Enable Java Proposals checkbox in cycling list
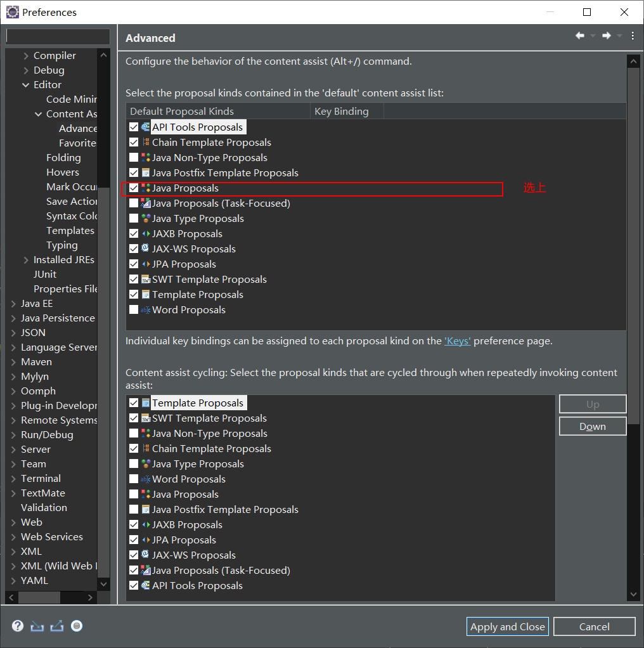This screenshot has height=648, width=644. (x=133, y=495)
